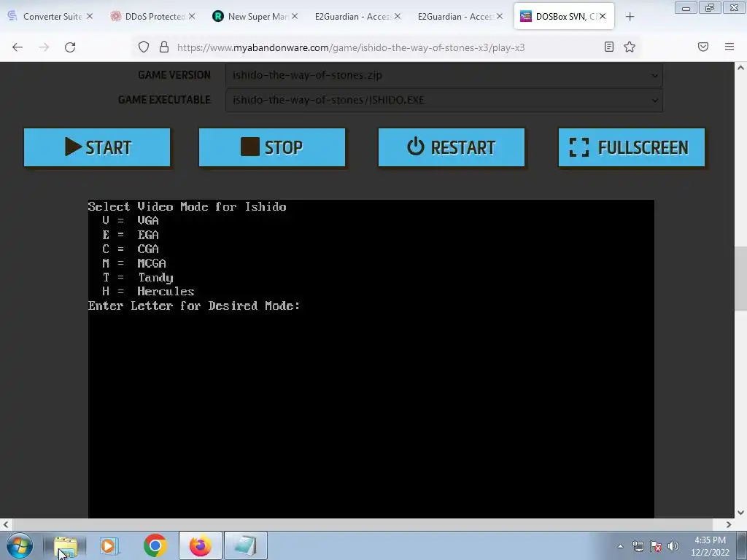Click the 'T = Tandy' line

click(x=138, y=278)
